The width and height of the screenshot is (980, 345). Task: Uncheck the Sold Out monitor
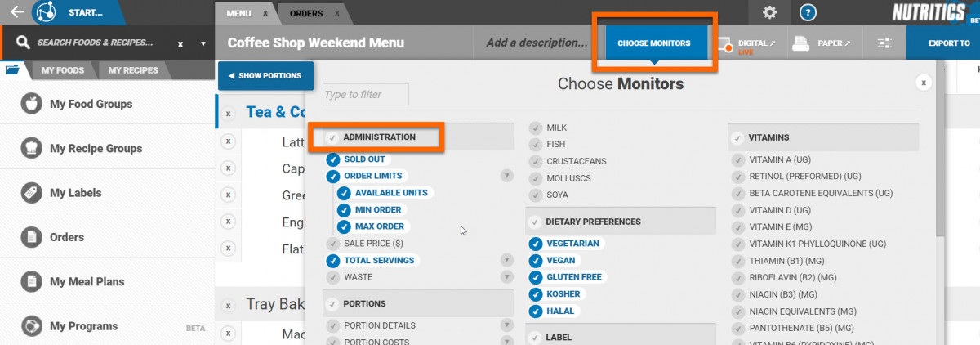332,159
